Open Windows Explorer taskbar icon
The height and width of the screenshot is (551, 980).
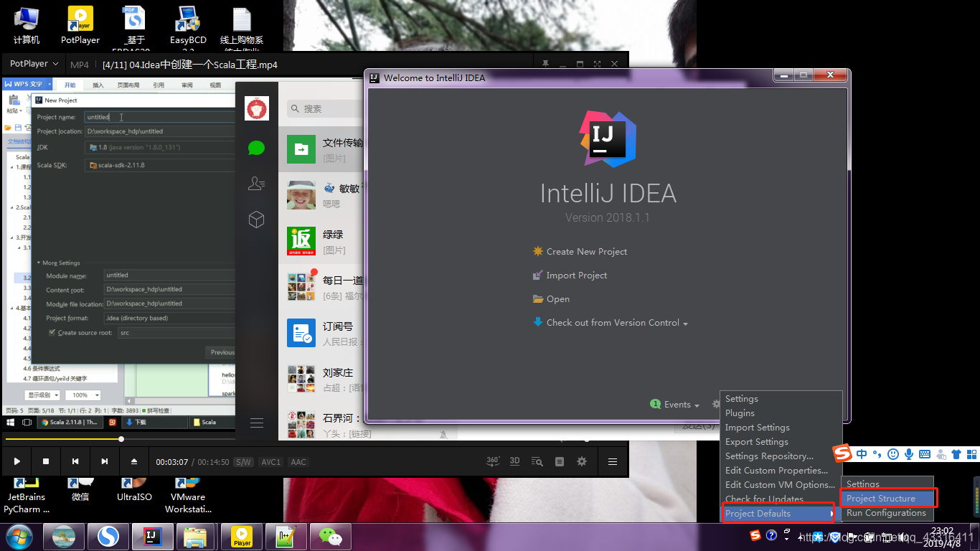[196, 537]
